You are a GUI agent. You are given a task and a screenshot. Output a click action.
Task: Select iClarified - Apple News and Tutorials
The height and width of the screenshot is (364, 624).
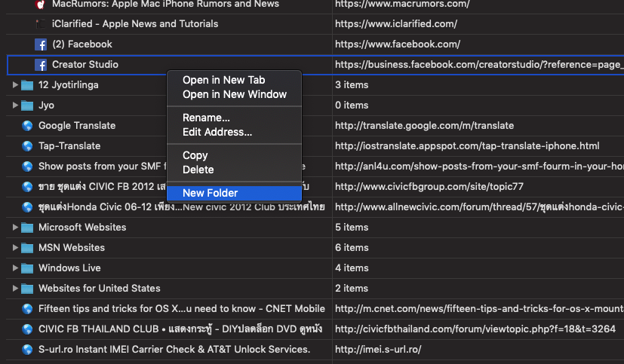click(x=135, y=24)
